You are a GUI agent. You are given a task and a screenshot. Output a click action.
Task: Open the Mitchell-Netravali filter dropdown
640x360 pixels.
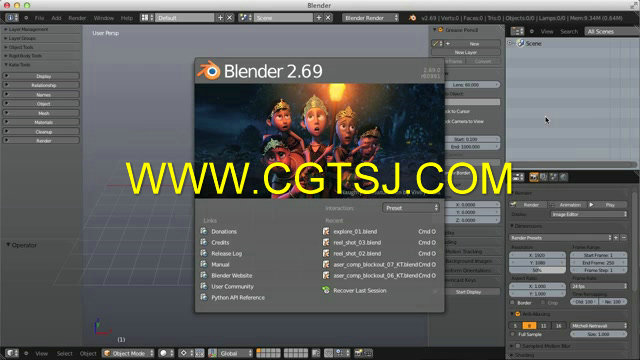(x=598, y=325)
